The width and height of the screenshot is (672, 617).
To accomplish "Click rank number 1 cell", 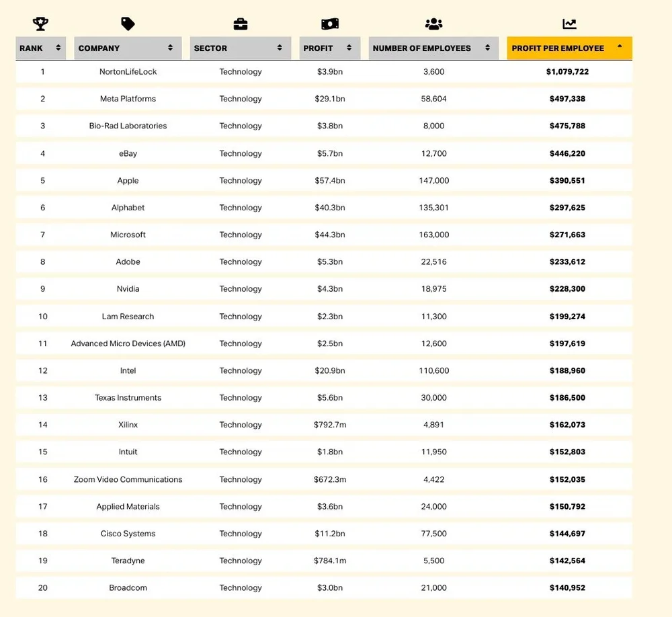I will point(43,72).
